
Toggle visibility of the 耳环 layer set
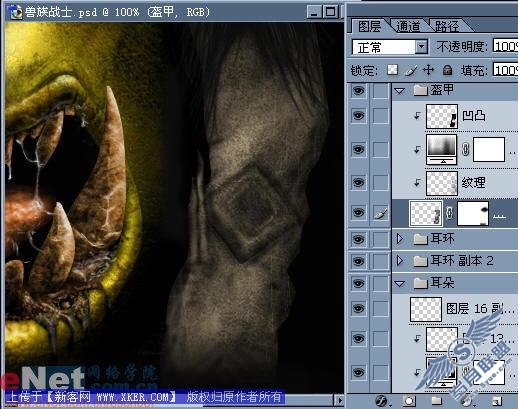coord(358,239)
